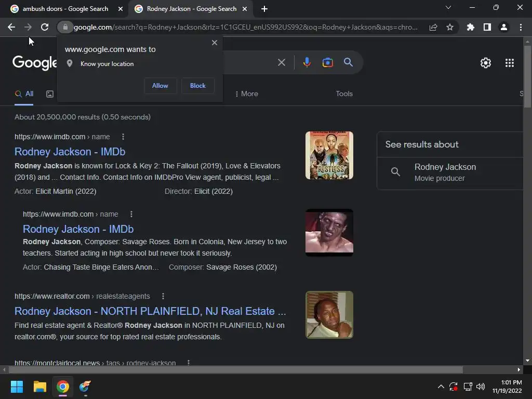Image resolution: width=532 pixels, height=399 pixels.
Task: Click the browser forward arrow
Action: (x=28, y=27)
